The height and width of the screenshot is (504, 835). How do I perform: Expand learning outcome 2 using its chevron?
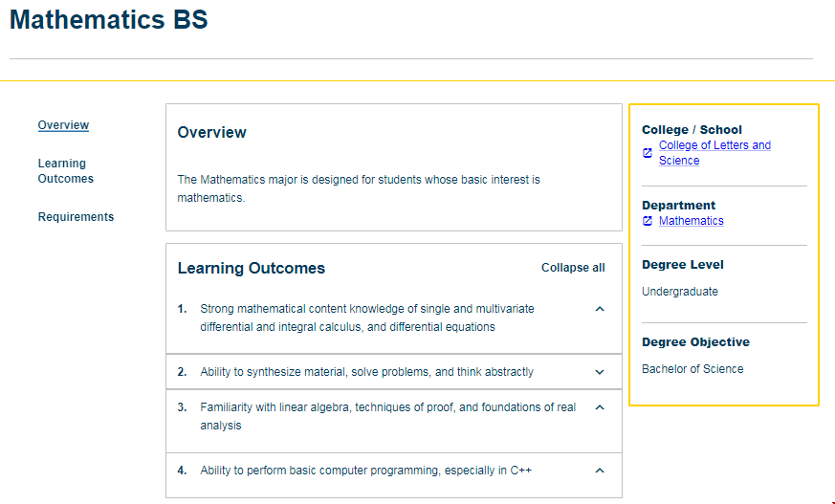(x=600, y=372)
